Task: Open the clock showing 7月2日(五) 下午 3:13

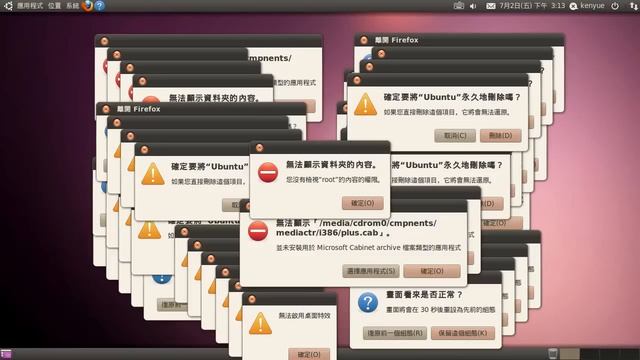Action: tap(532, 6)
